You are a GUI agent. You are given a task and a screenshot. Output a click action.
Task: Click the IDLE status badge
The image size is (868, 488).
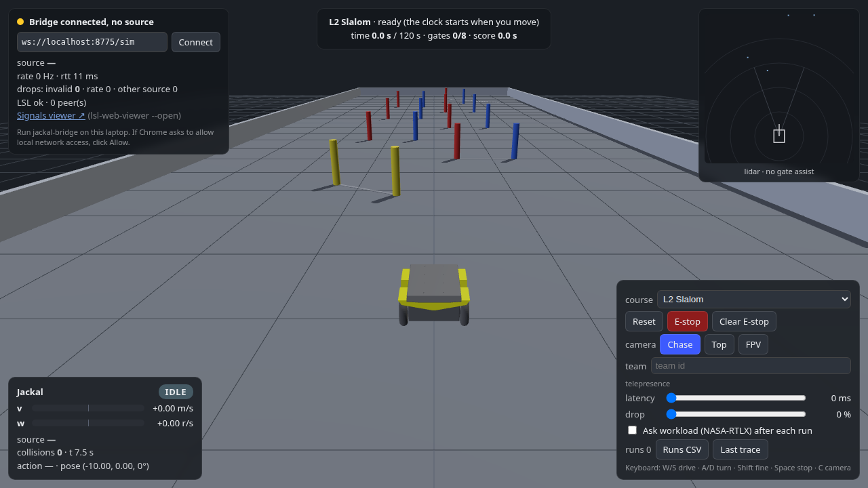point(176,392)
